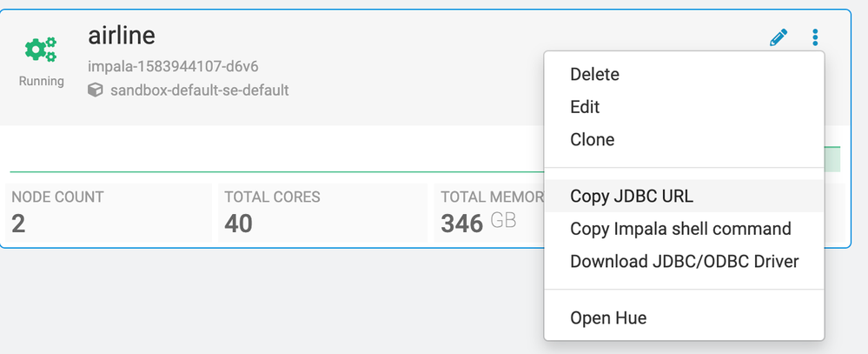Click the Running status label
The image size is (868, 354).
[x=42, y=82]
